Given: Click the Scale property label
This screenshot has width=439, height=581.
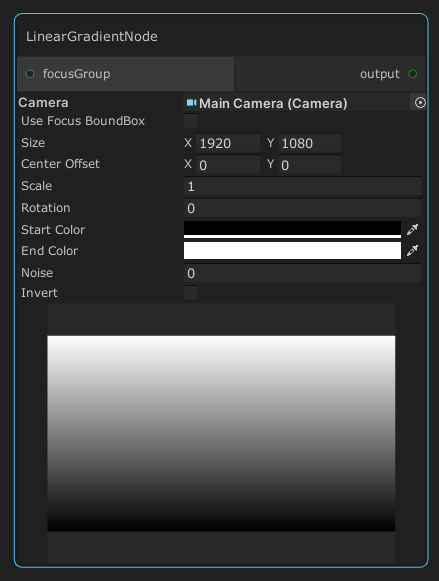Looking at the screenshot, I should pos(36,186).
